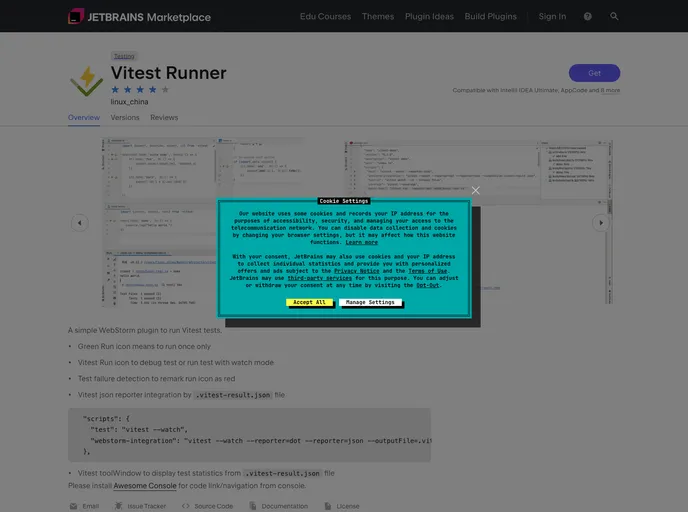This screenshot has width=688, height=512.
Task: Open the Documentation link text
Action: pyautogui.click(x=284, y=506)
